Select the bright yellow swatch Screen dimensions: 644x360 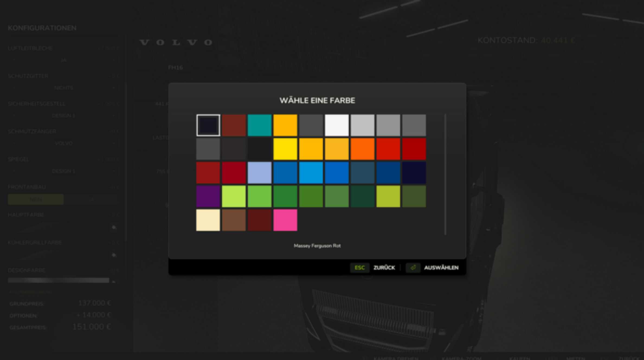click(x=285, y=149)
